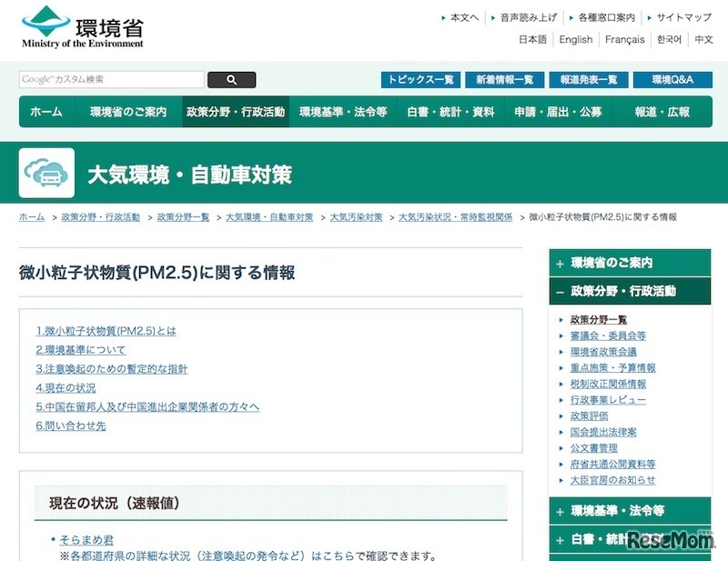This screenshot has height=561, width=728.
Task: Expand 環境省のご案内 sidebar section
Action: [630, 263]
